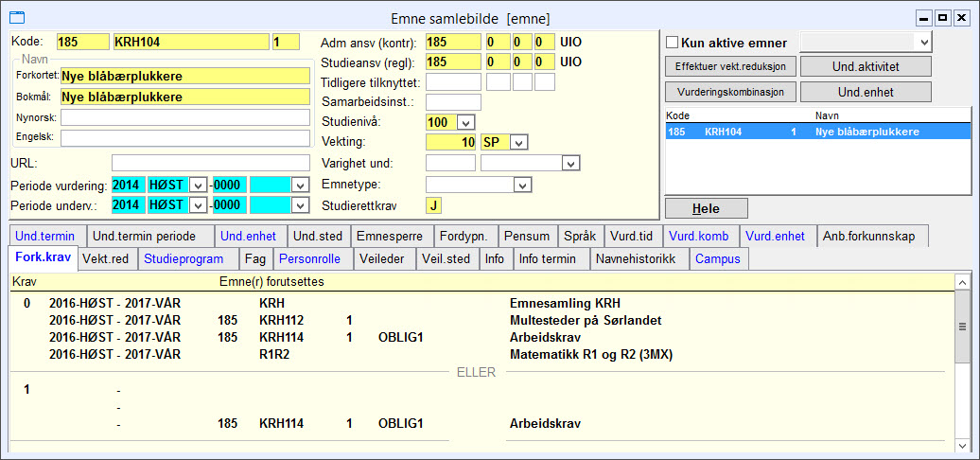Click the URL input field
The width and height of the screenshot is (980, 460).
tap(211, 163)
